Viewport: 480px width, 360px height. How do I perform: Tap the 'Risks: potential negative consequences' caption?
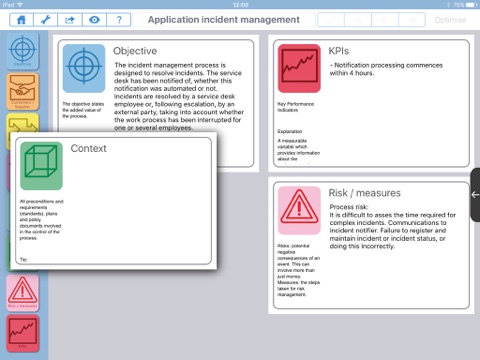point(299,270)
